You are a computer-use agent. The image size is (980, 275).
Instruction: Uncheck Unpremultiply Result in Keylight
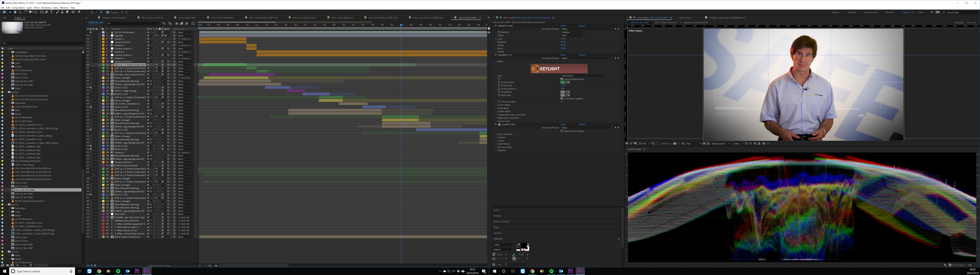[x=562, y=79]
